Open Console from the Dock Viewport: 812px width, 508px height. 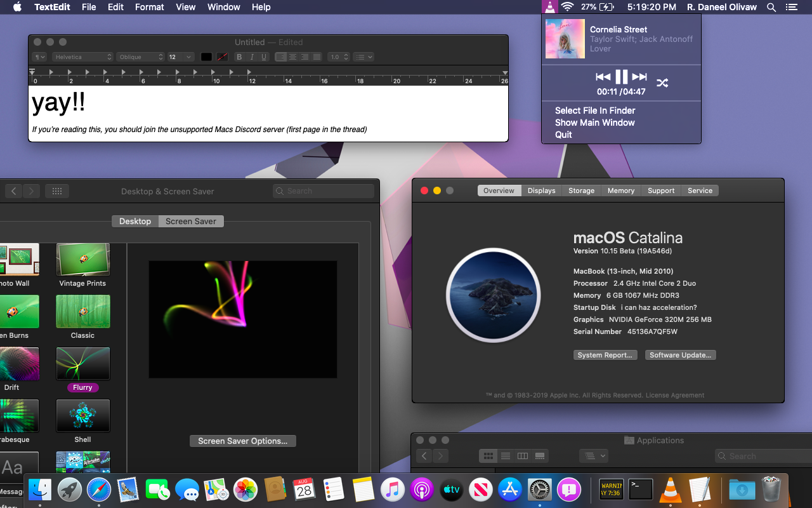coord(611,489)
